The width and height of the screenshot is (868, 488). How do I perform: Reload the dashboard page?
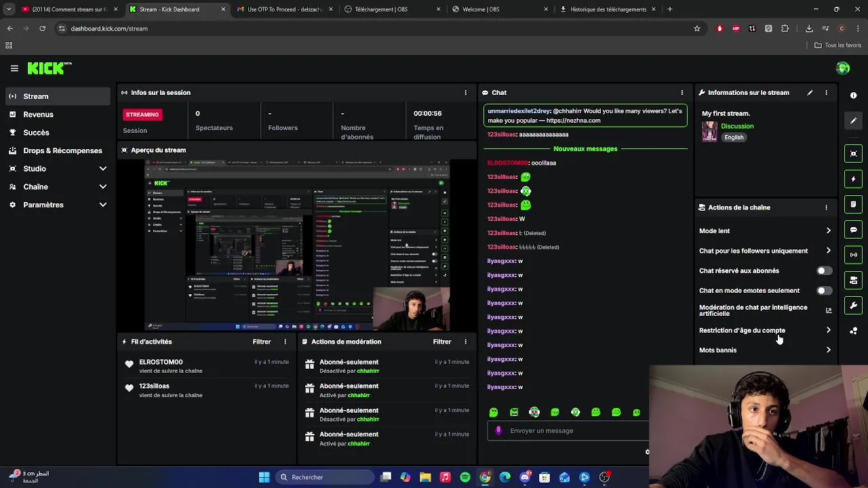[x=42, y=28]
